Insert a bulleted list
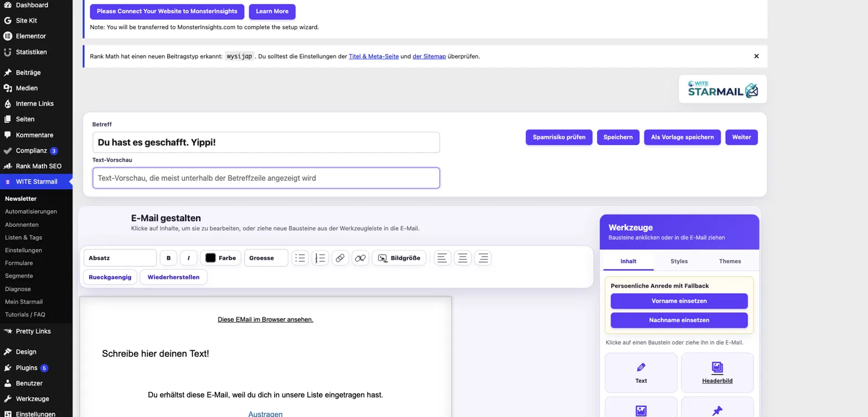868x417 pixels. pos(300,258)
